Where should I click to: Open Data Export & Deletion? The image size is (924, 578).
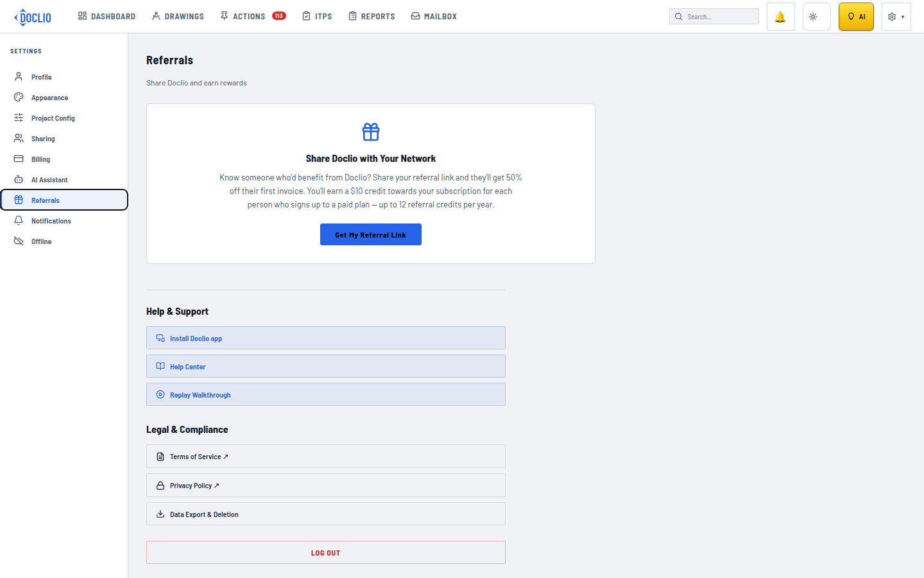[326, 514]
